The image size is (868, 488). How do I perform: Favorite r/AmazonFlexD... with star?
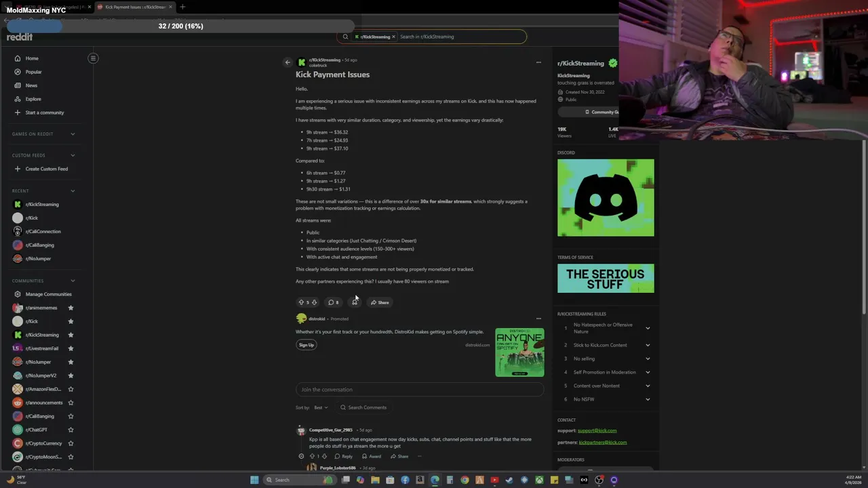pyautogui.click(x=71, y=389)
